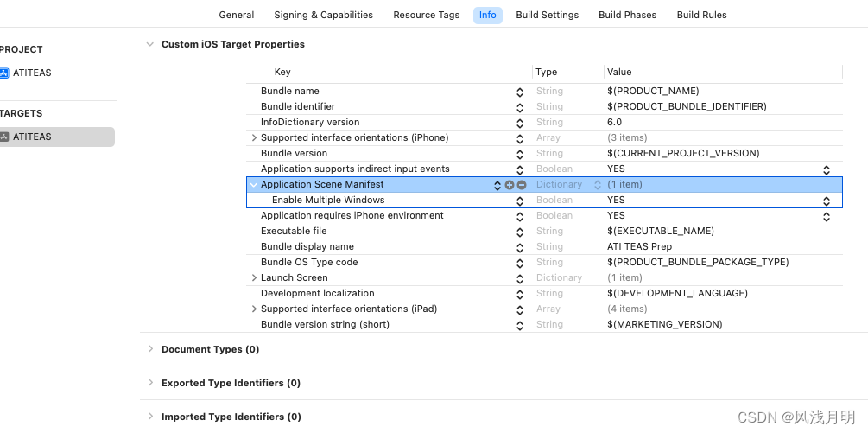Expand the Exported Type Identifiers section
This screenshot has height=433, width=868.
[x=150, y=383]
